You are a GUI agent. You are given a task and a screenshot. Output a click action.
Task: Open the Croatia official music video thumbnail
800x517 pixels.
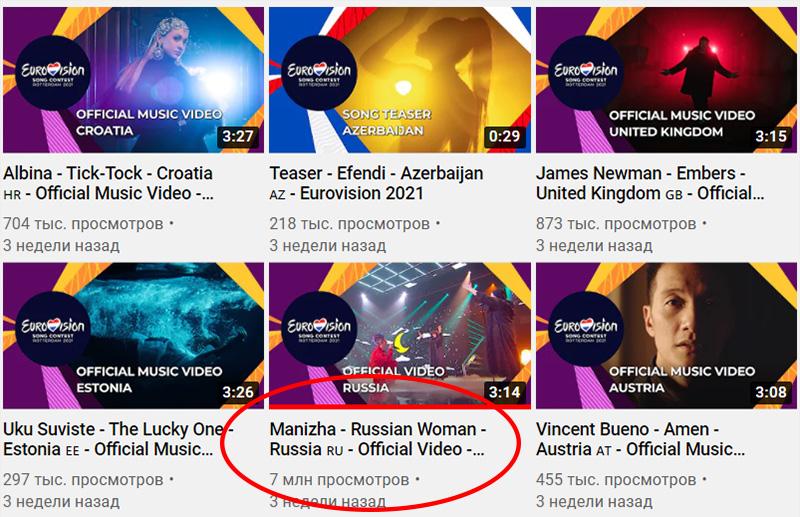pyautogui.click(x=134, y=80)
